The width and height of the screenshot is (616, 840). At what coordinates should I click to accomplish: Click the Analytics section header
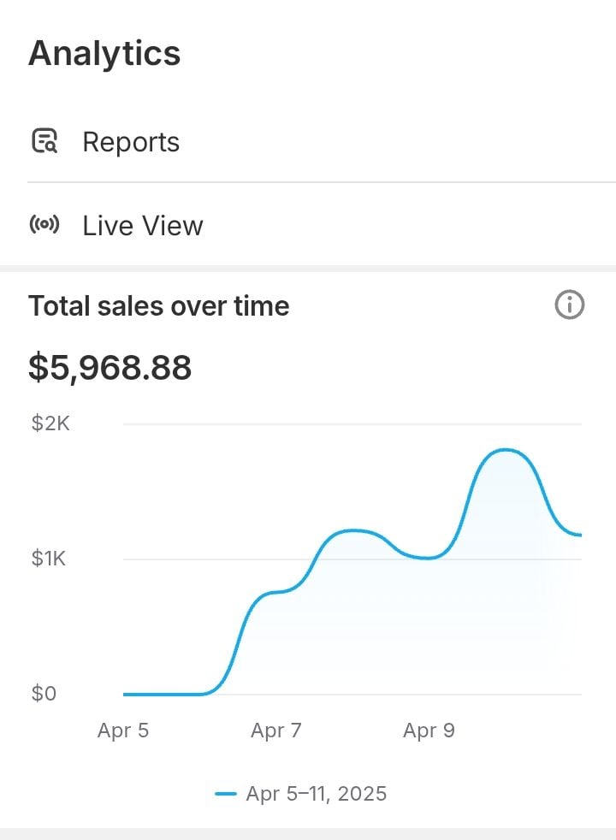coord(104,53)
